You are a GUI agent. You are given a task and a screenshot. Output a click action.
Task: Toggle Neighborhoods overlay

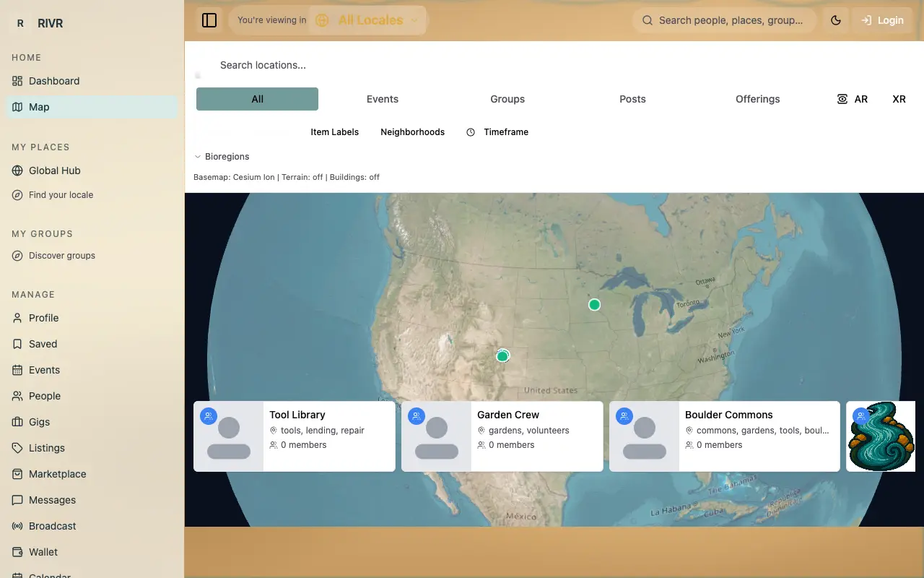[412, 132]
